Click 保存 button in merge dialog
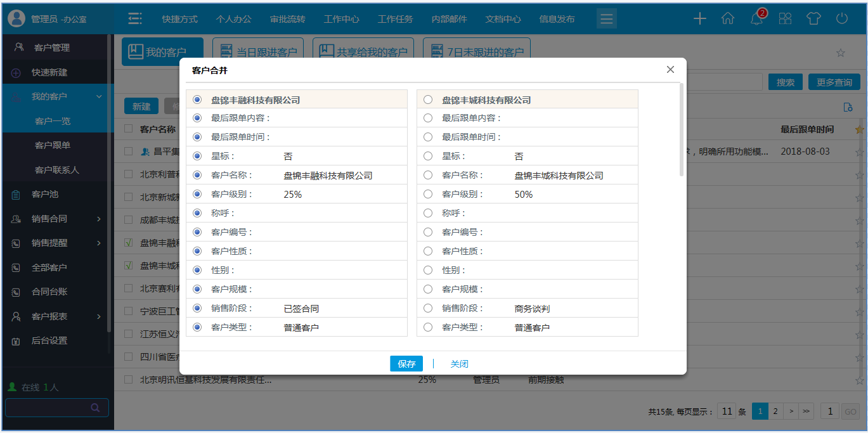The height and width of the screenshot is (433, 868). 406,364
